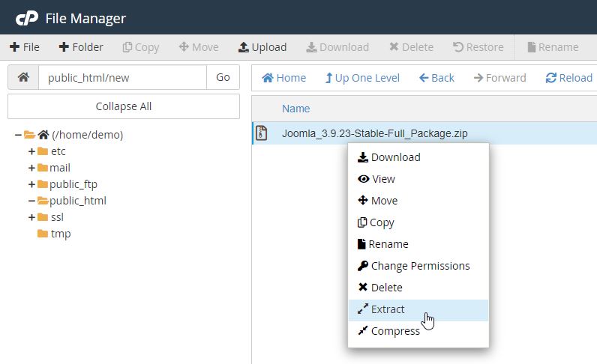Viewport: 597px width, 364px height.
Task: Expand the ssl folder node
Action: coord(32,217)
